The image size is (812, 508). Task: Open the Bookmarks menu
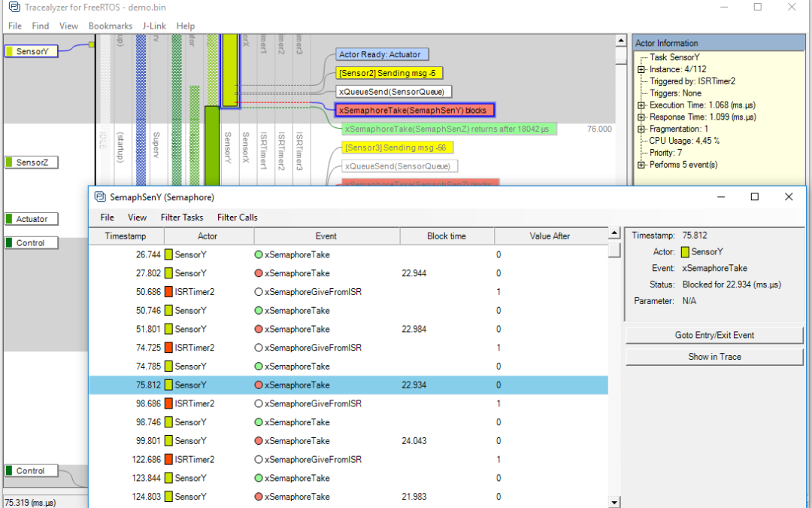tap(111, 26)
